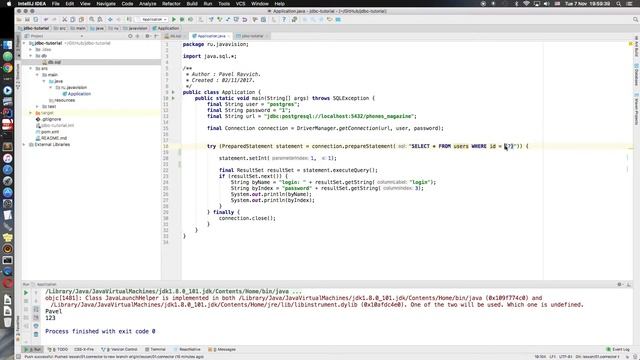This screenshot has height=360, width=640.
Task: Open macOS Spotlight search icon
Action: pyautogui.click(x=619, y=4)
